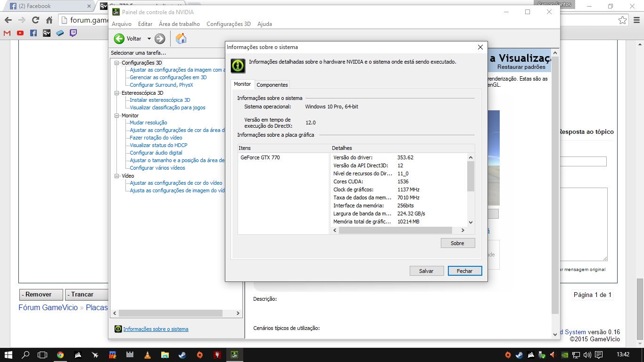
Task: Collapse Configurações 3D tree node
Action: [x=117, y=63]
